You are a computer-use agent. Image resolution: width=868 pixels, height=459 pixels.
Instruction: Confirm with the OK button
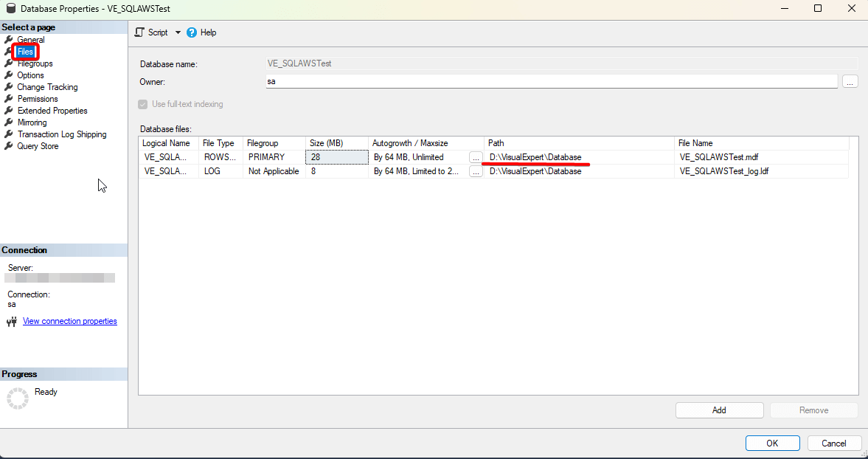[x=772, y=444]
